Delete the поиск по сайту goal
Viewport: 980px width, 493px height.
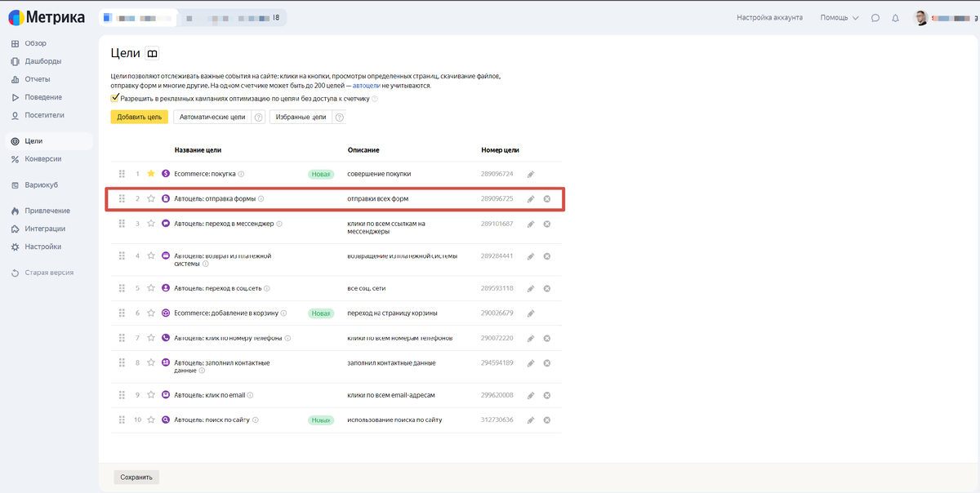tap(547, 420)
